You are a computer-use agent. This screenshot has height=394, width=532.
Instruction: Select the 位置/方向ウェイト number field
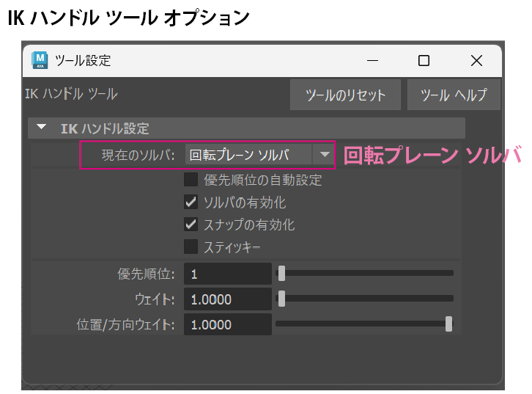[x=227, y=324]
